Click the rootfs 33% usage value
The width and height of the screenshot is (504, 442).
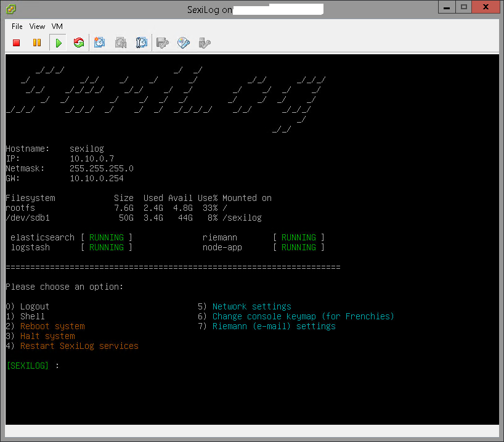[x=210, y=208]
